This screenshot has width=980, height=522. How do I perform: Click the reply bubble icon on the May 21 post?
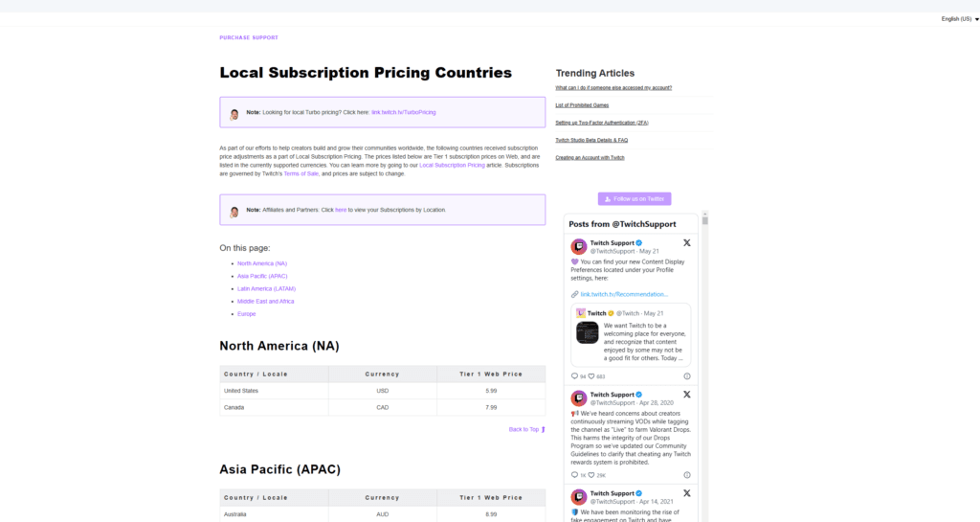coord(574,376)
